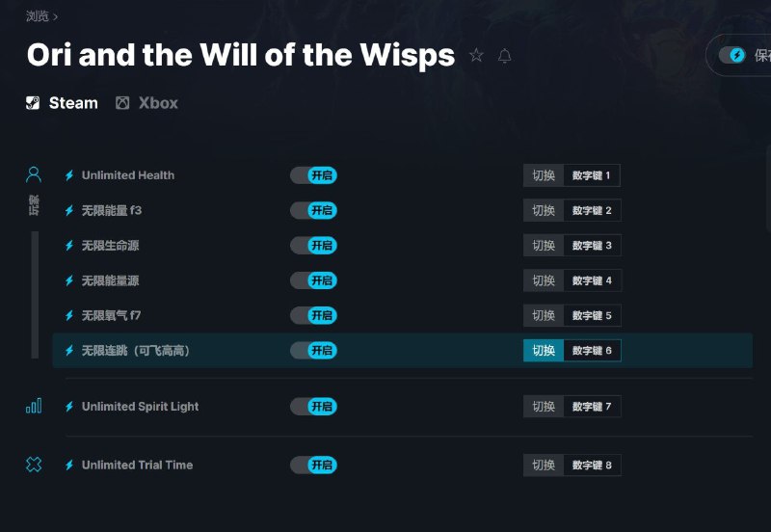Click highlighted 切换 button for 无限连跳
Screen dimensions: 771x532
point(544,351)
